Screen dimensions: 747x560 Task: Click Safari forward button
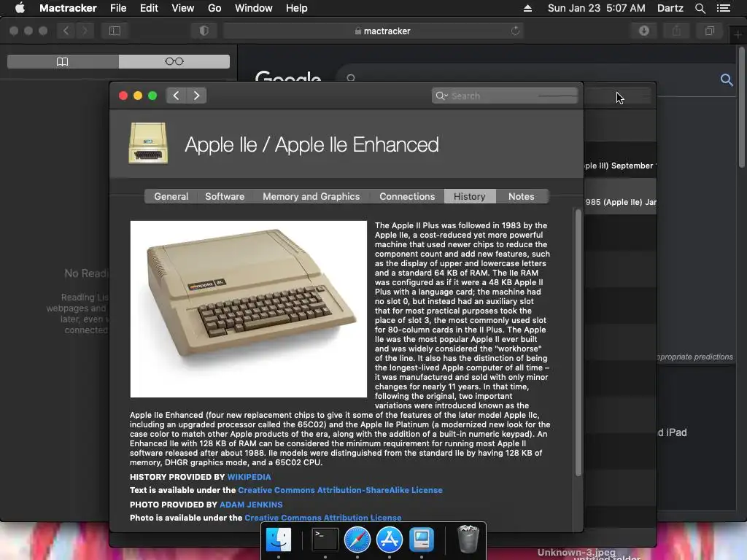tap(85, 31)
